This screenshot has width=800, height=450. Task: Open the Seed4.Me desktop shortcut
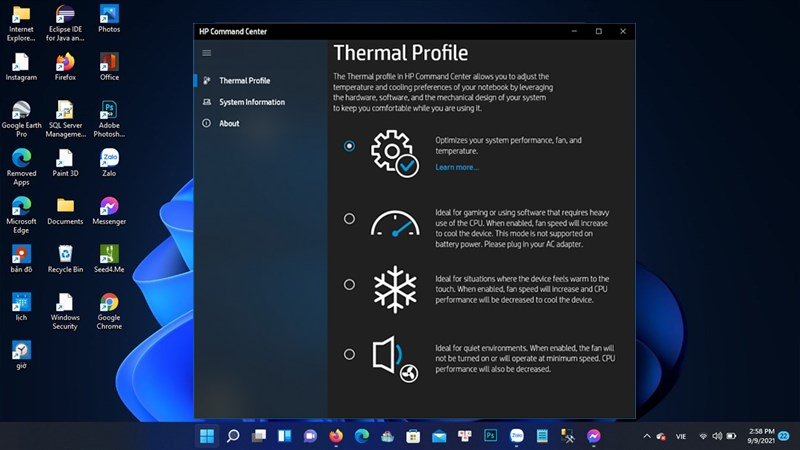109,259
